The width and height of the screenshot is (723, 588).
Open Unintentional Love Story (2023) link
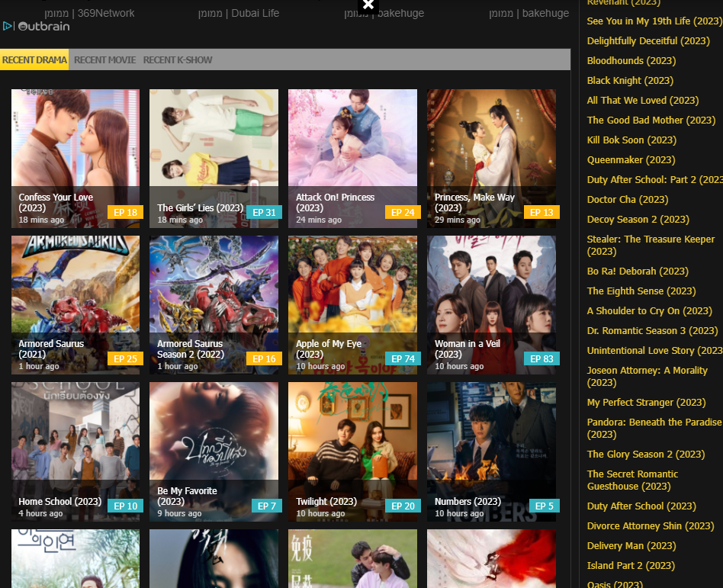click(655, 351)
